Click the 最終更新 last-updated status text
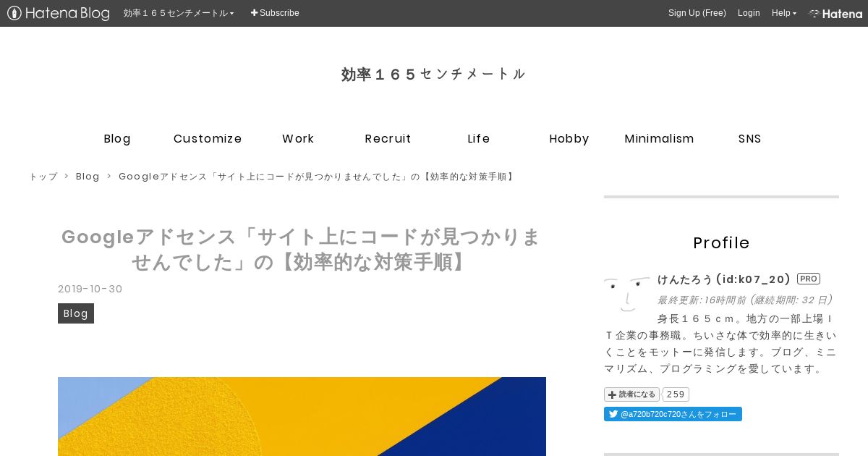This screenshot has width=868, height=456. 746,300
